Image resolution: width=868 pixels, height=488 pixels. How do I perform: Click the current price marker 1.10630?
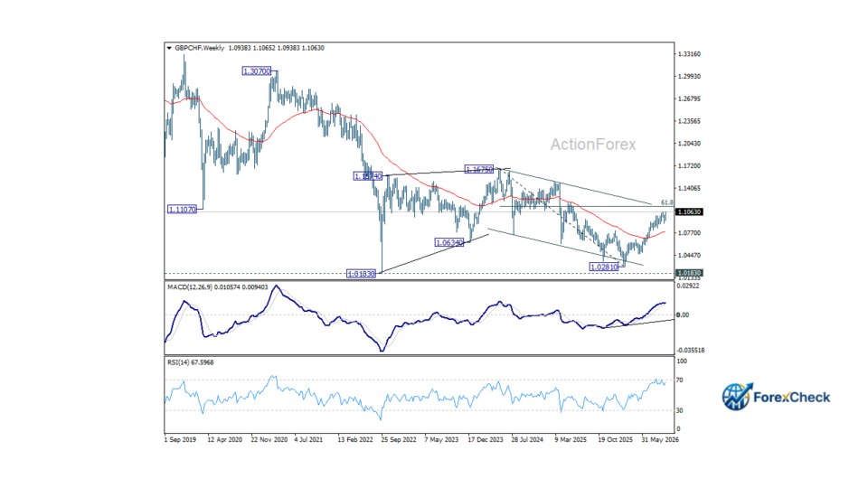(x=689, y=211)
